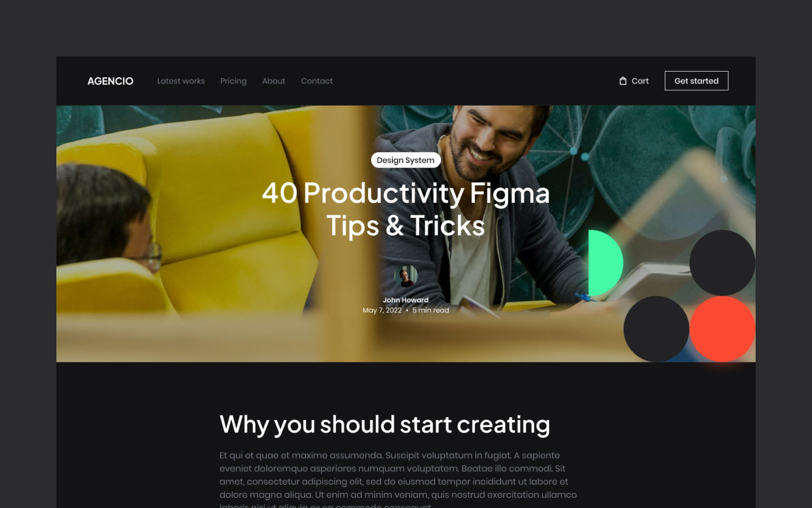Click the May 7, 2022 date
Screen dimensions: 812x508
point(382,310)
